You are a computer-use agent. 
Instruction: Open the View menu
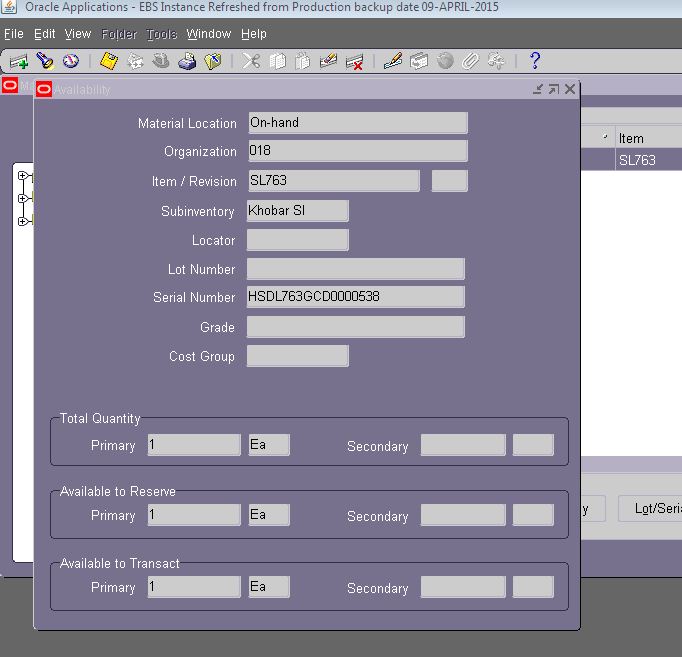(78, 34)
